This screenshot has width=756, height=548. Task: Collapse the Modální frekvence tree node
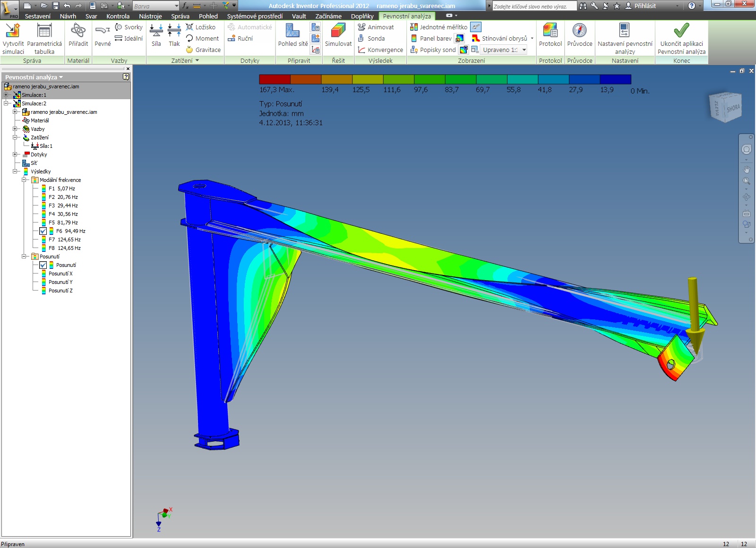(24, 180)
